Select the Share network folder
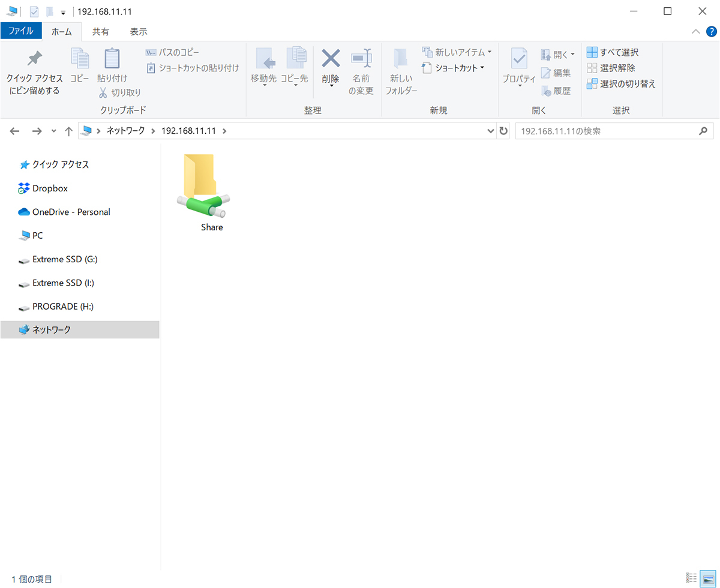Image resolution: width=720 pixels, height=588 pixels. click(205, 193)
